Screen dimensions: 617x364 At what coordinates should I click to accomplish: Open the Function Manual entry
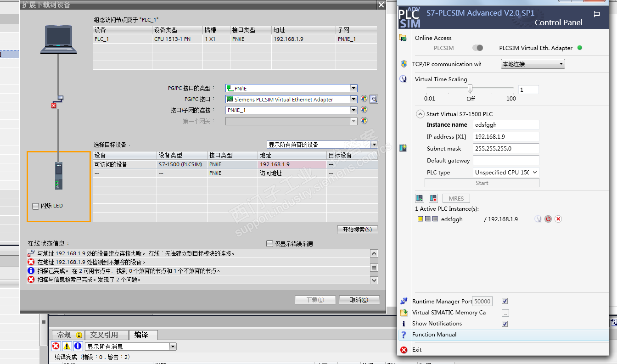coord(434,335)
